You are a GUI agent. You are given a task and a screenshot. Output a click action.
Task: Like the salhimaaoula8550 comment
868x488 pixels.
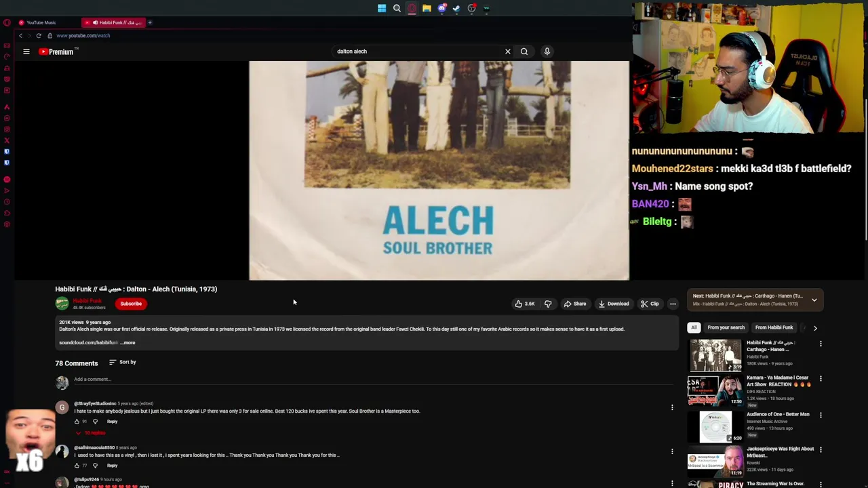pyautogui.click(x=77, y=466)
